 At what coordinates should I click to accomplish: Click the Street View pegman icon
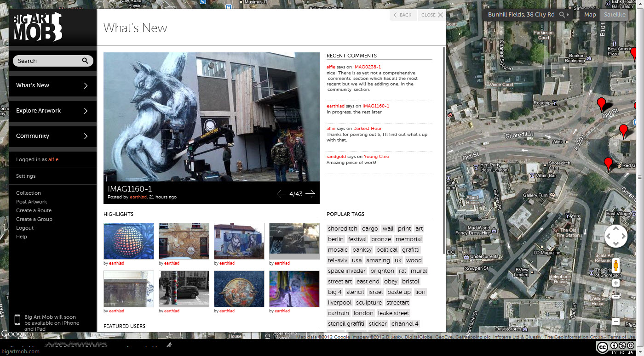[x=616, y=266]
